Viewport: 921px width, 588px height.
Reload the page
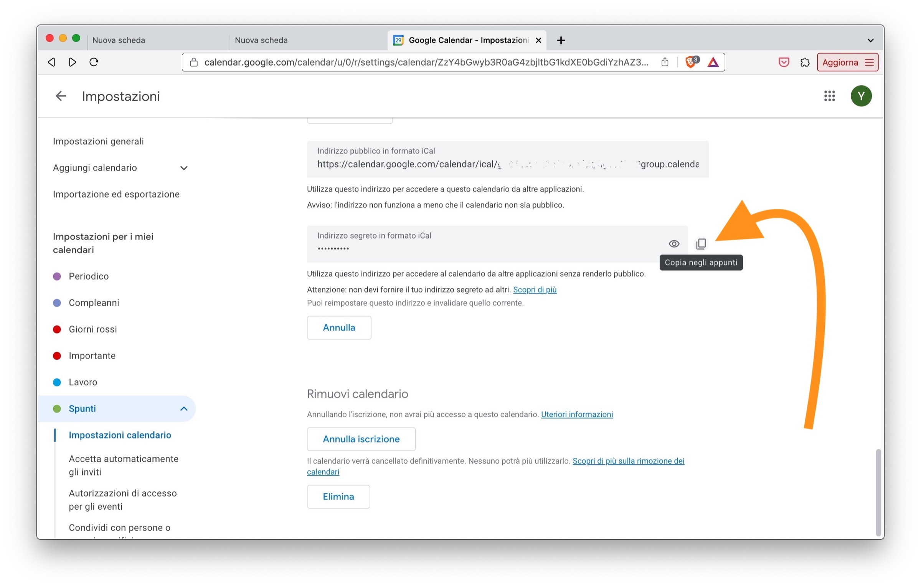tap(94, 62)
